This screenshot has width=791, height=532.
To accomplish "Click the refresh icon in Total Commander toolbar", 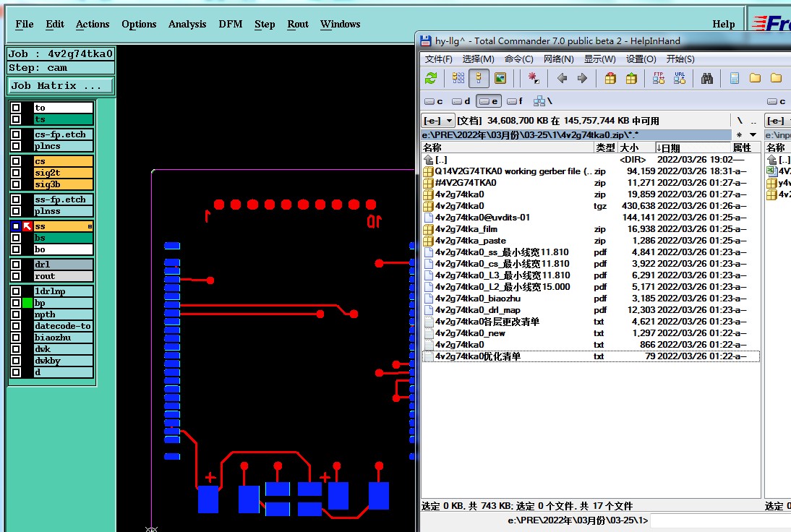I will [431, 78].
